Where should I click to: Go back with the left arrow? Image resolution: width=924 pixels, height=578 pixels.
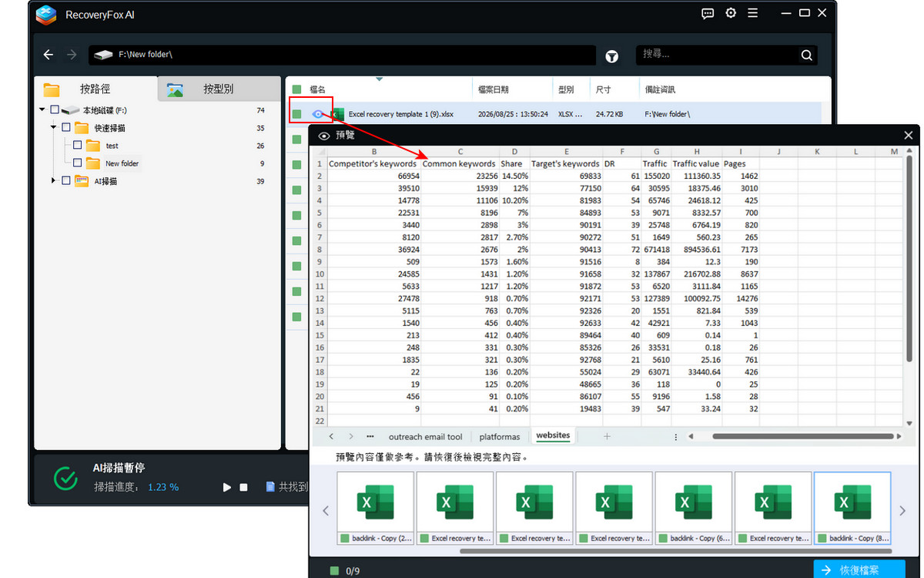tap(49, 55)
